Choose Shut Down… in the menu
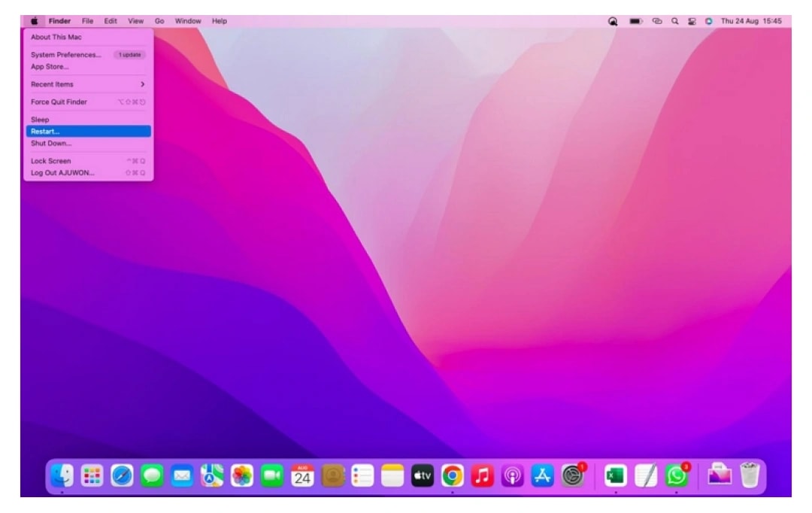Screen dimensions: 812x513 click(x=89, y=144)
